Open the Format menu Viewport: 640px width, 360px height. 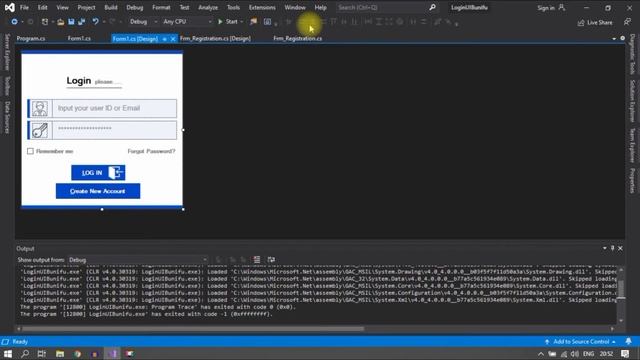click(161, 7)
